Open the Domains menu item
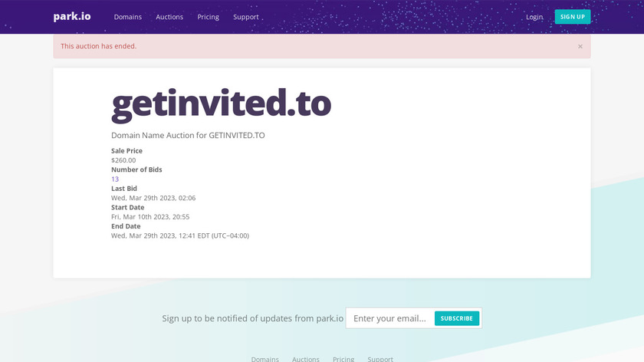The image size is (644, 362). click(127, 17)
